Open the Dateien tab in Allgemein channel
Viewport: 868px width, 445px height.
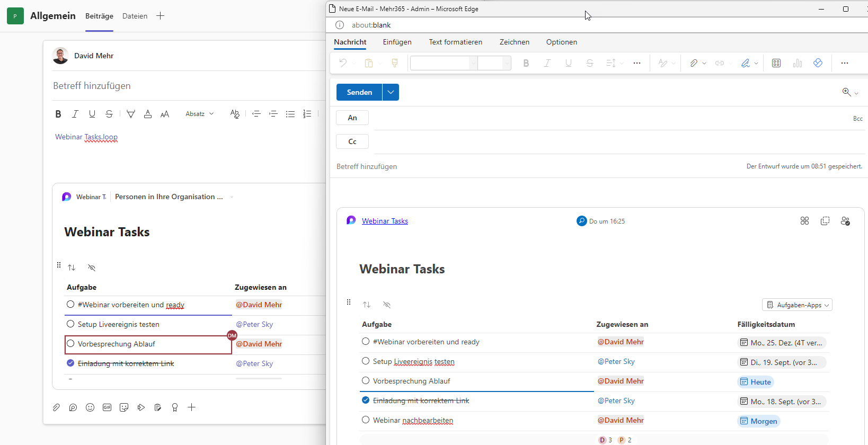[135, 16]
